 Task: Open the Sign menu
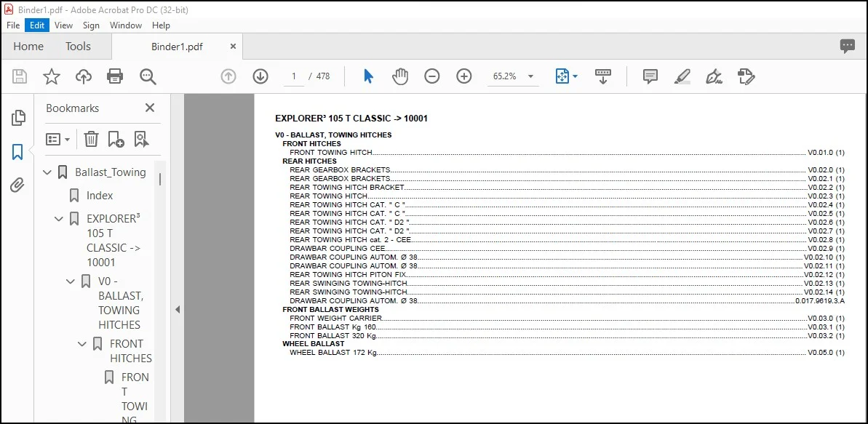point(92,25)
